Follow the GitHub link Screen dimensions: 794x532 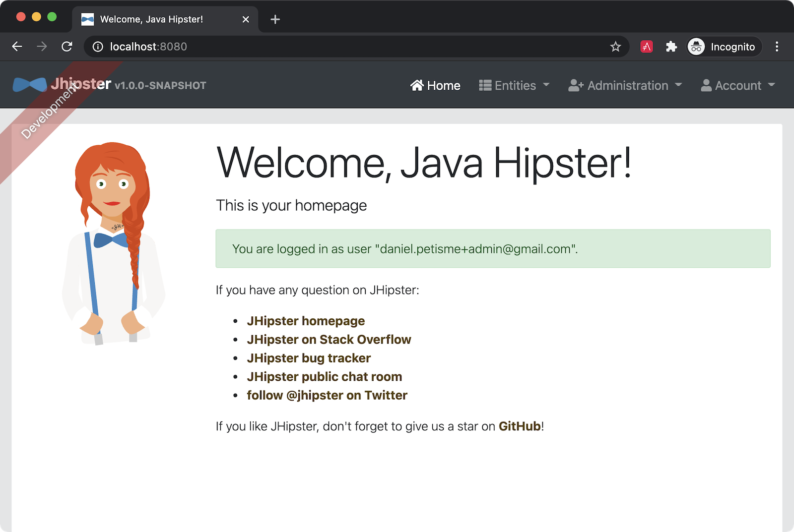(x=519, y=426)
